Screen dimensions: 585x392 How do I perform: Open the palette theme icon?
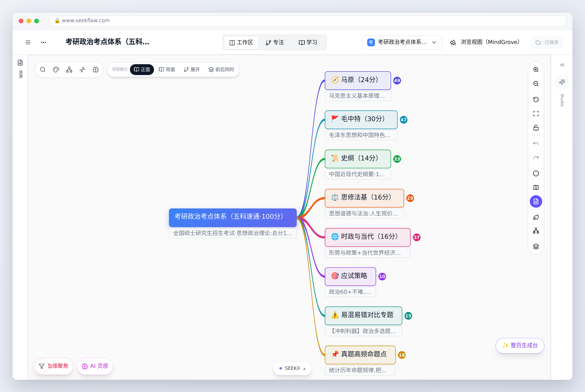56,69
